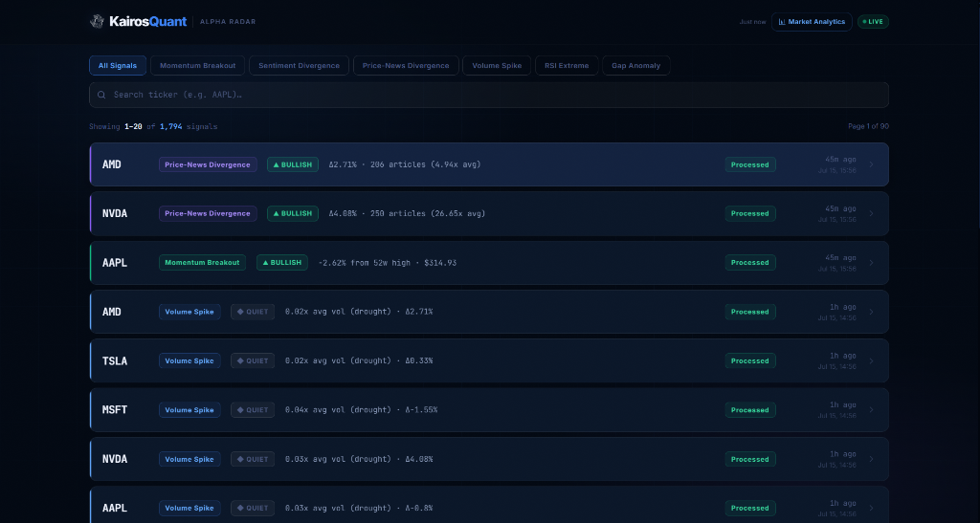Viewport: 980px width, 523px height.
Task: Filter by Gap Anomaly
Action: coord(635,66)
